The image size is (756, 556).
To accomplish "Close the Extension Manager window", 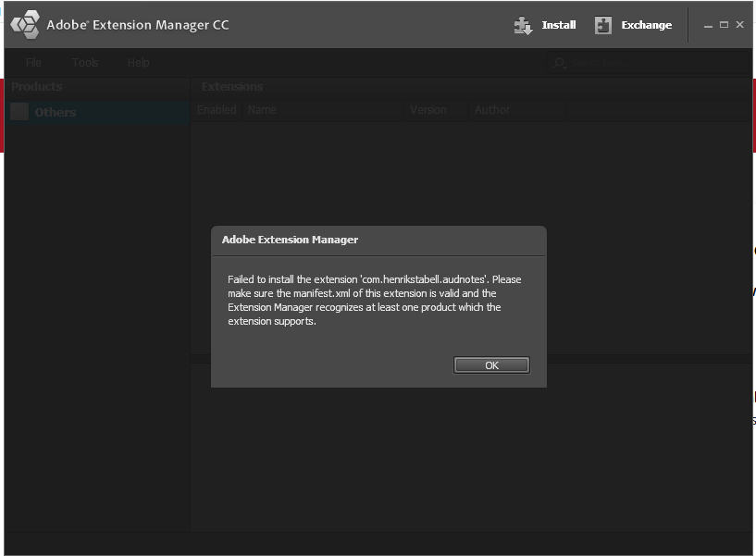I will [x=739, y=25].
